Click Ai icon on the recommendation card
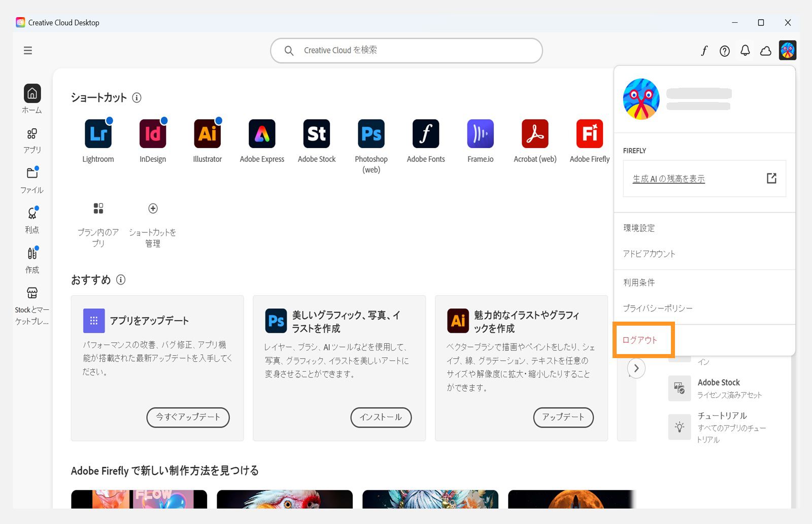 [x=458, y=321]
